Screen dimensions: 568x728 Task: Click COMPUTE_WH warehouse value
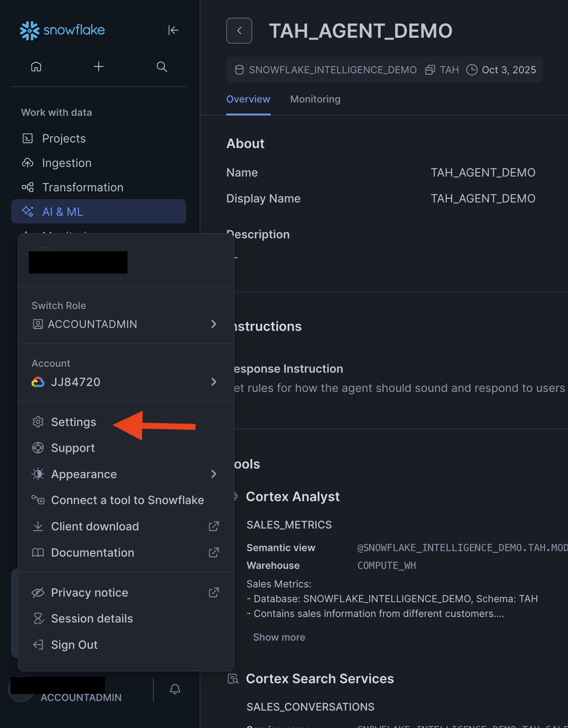[x=387, y=566]
